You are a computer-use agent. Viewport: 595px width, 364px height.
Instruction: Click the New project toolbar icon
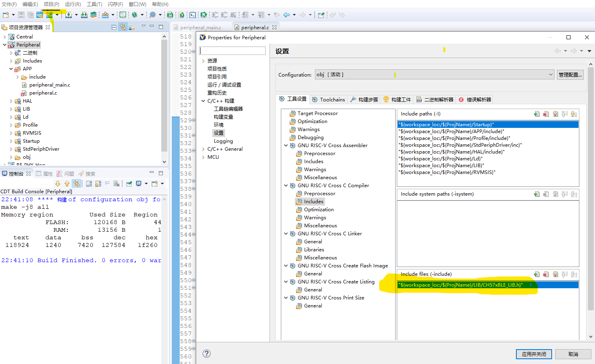6,15
